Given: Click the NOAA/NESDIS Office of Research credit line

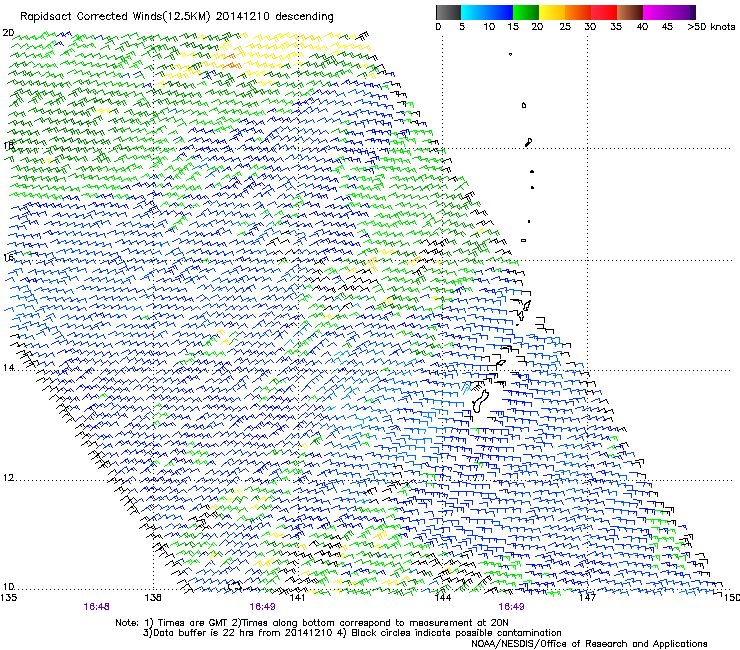Looking at the screenshot, I should pyautogui.click(x=589, y=644).
